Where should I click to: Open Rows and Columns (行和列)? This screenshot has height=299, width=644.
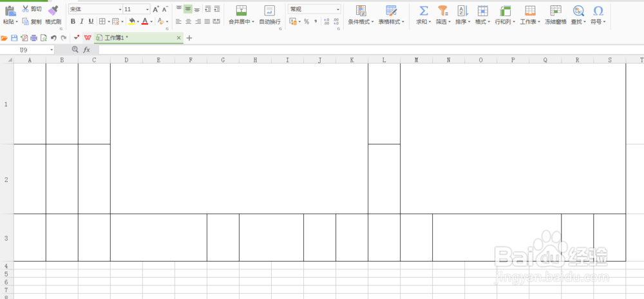(x=505, y=15)
